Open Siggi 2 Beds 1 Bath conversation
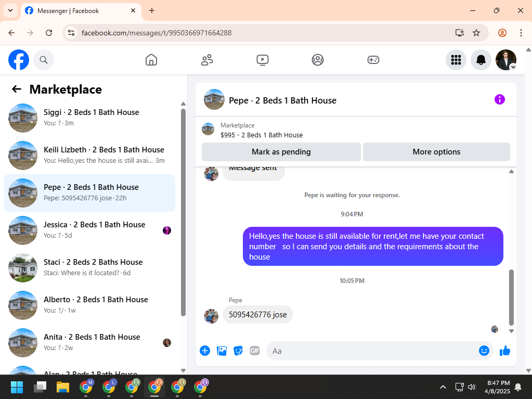Image resolution: width=532 pixels, height=399 pixels. click(89, 118)
